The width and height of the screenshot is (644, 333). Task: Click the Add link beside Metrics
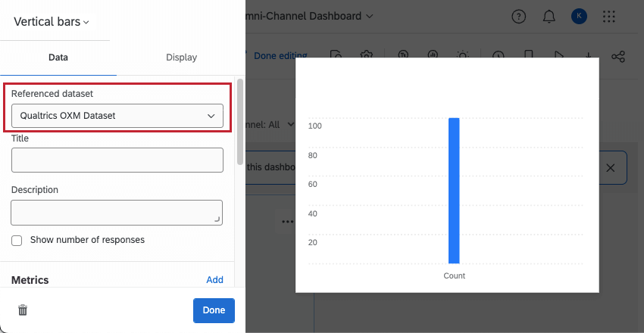[214, 280]
